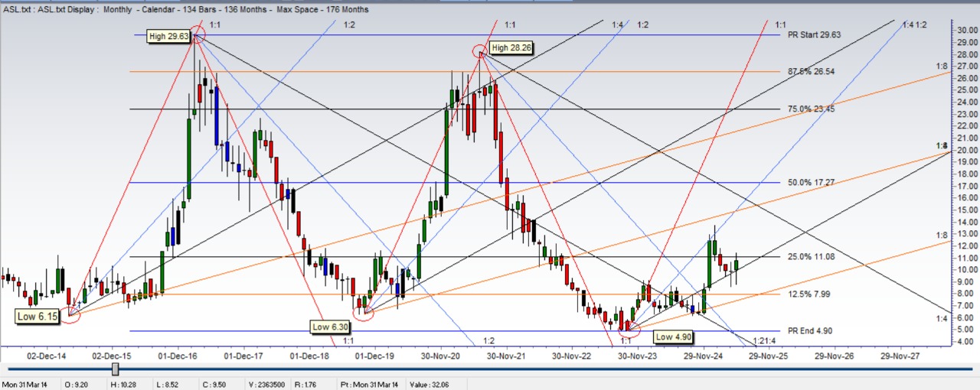Image resolution: width=980 pixels, height=390 pixels.
Task: Click the "29-Nov-27" date axis label
Action: 900,356
